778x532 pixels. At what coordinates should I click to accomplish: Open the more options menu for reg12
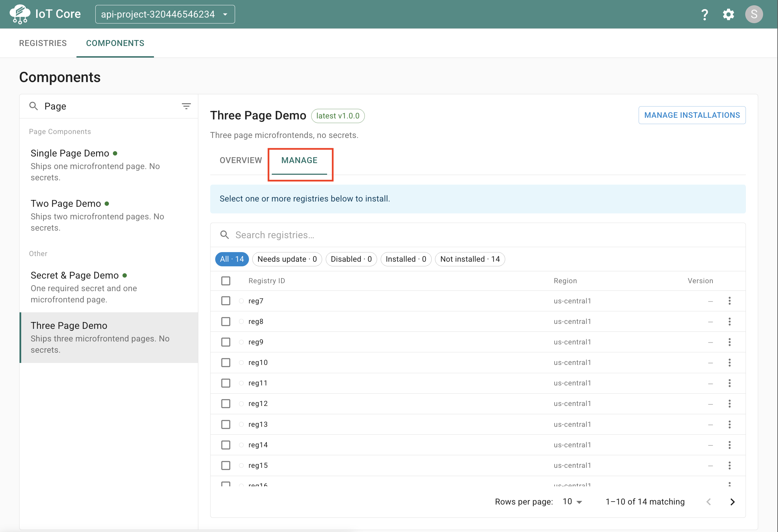point(729,404)
